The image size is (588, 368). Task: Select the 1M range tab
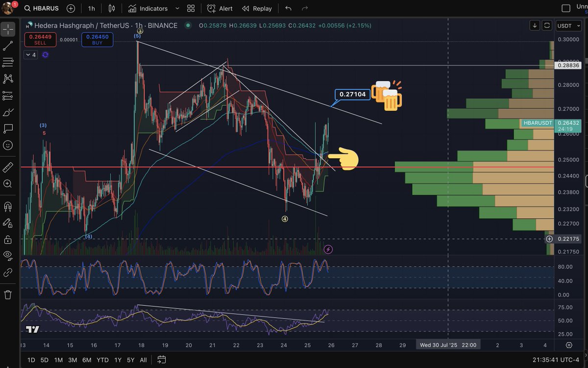pos(58,360)
